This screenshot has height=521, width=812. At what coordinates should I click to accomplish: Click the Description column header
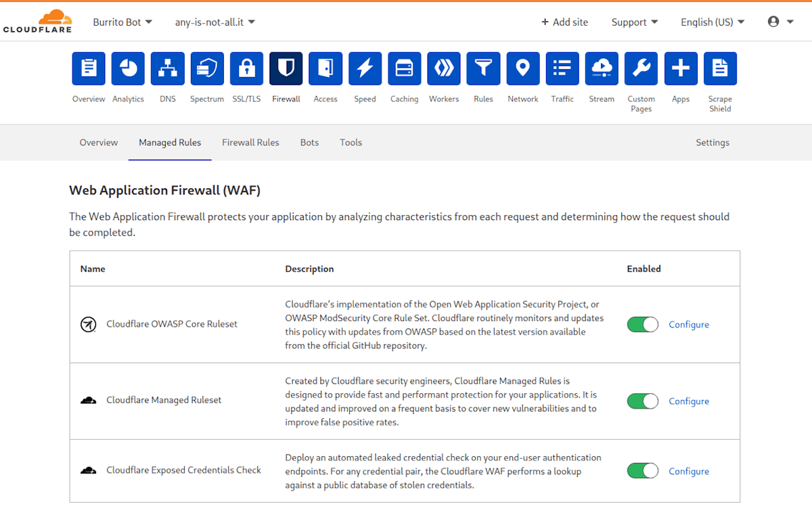309,269
